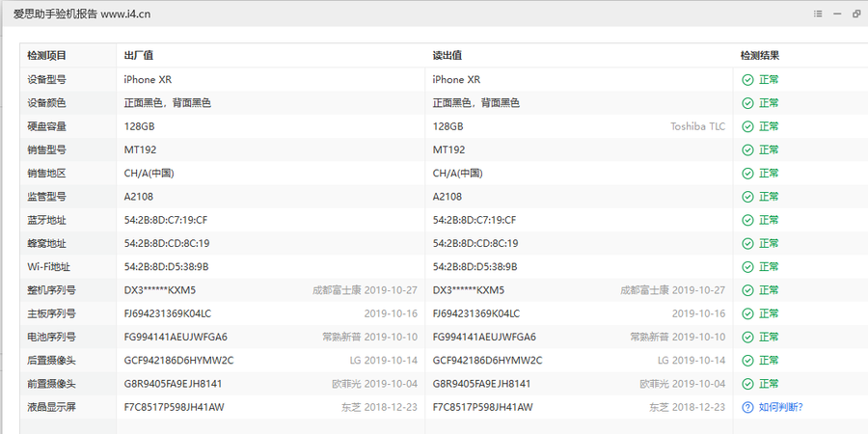Image resolution: width=868 pixels, height=434 pixels.
Task: Click the green check icon for 销售地区 row
Action: click(747, 174)
